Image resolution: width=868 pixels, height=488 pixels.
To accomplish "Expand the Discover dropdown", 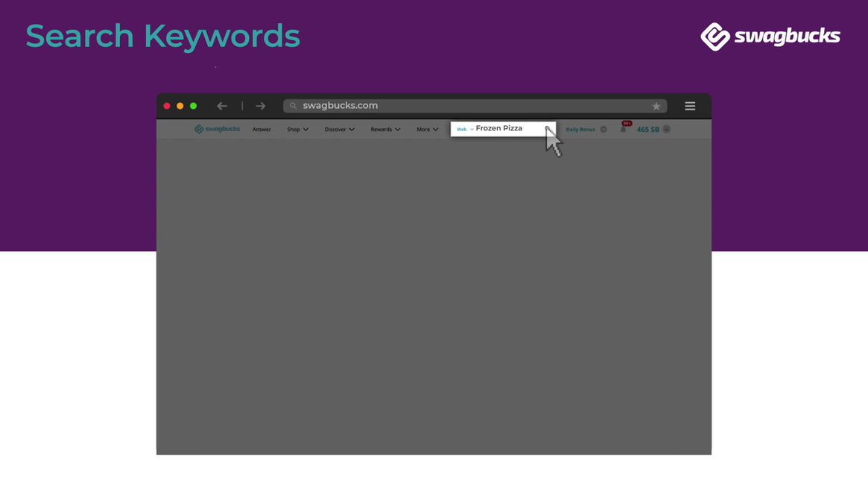I will click(x=339, y=130).
